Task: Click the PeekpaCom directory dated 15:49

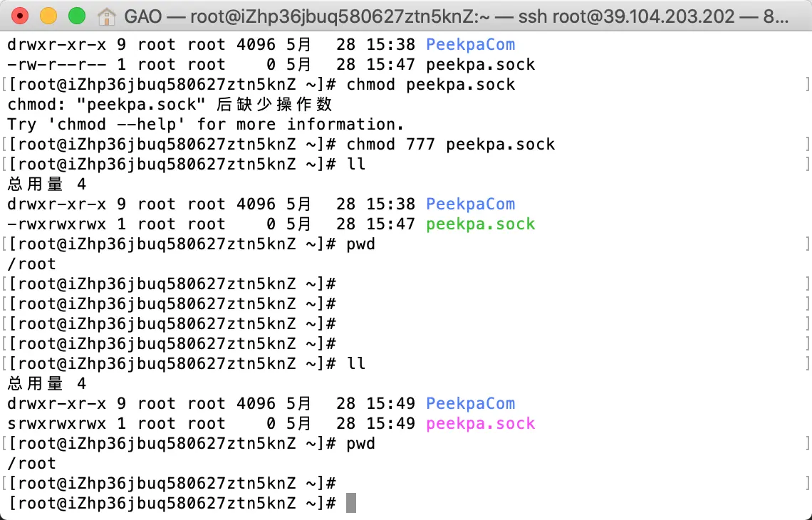Action: coord(470,403)
